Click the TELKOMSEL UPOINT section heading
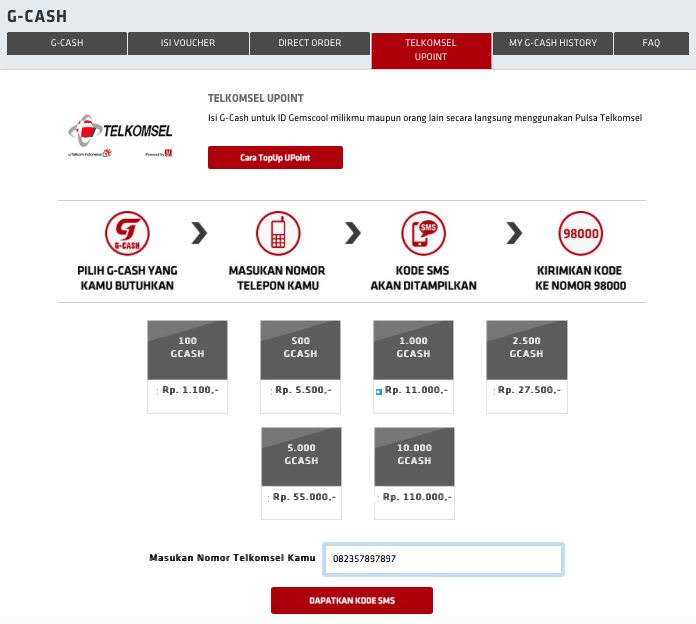 click(256, 98)
